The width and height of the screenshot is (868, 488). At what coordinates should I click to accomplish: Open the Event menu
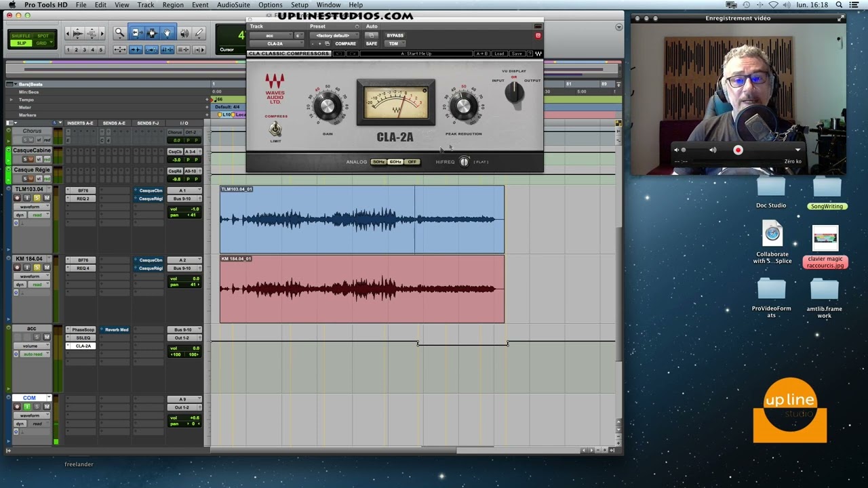[200, 5]
